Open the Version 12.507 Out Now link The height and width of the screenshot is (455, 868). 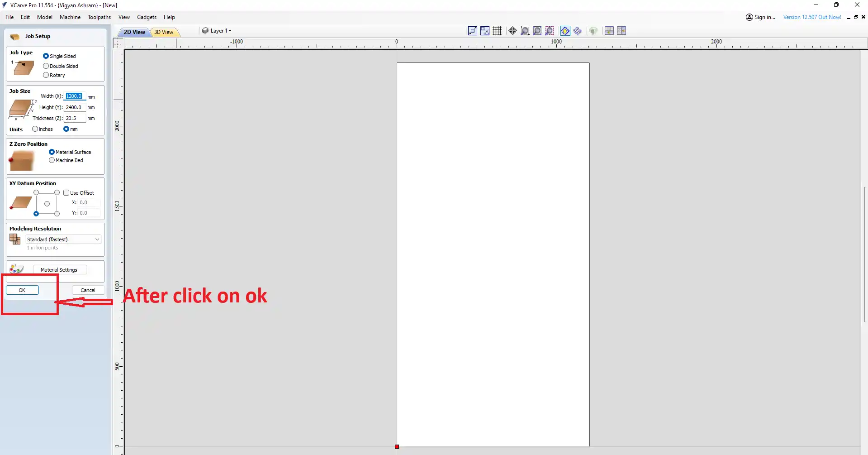[812, 17]
